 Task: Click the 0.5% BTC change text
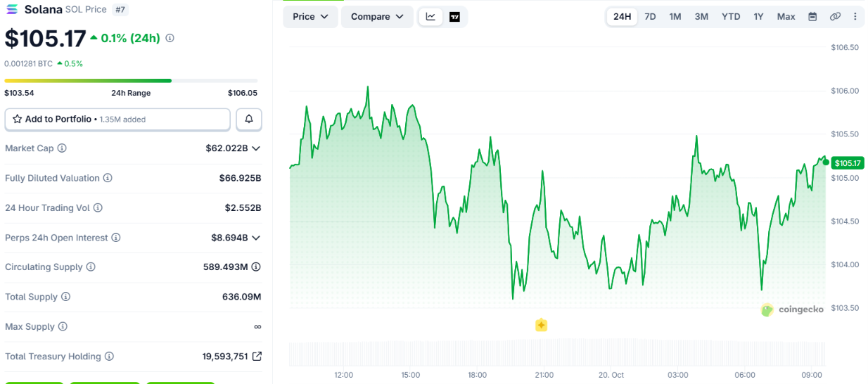pos(73,63)
